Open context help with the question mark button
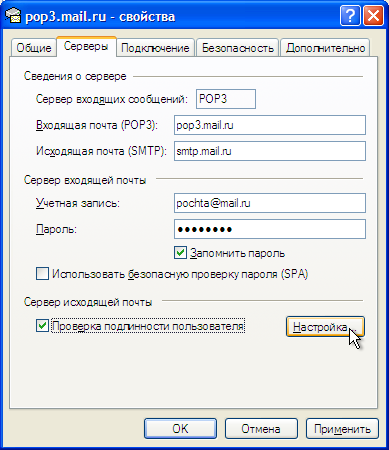Viewport: 389px width, 450px height. pos(350,16)
